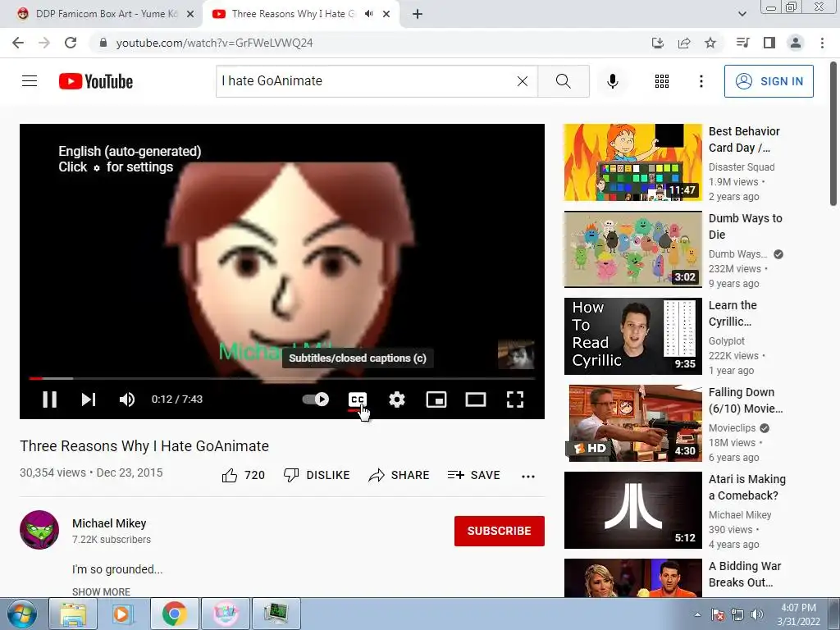Enter full screen mode

pyautogui.click(x=515, y=399)
